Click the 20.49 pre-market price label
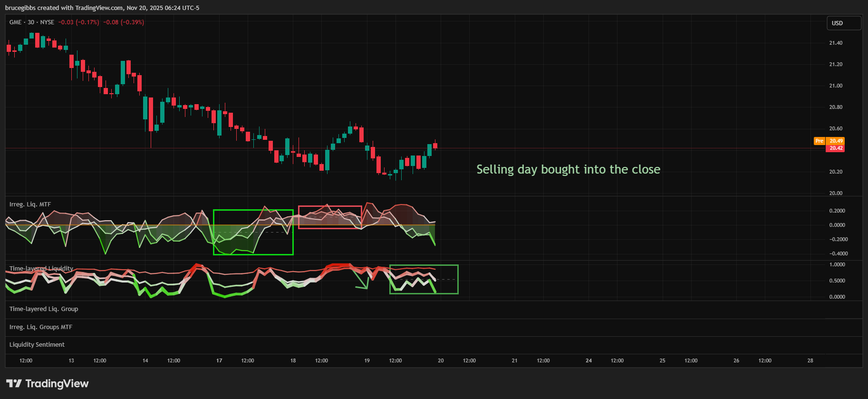This screenshot has height=399, width=868. pos(836,141)
